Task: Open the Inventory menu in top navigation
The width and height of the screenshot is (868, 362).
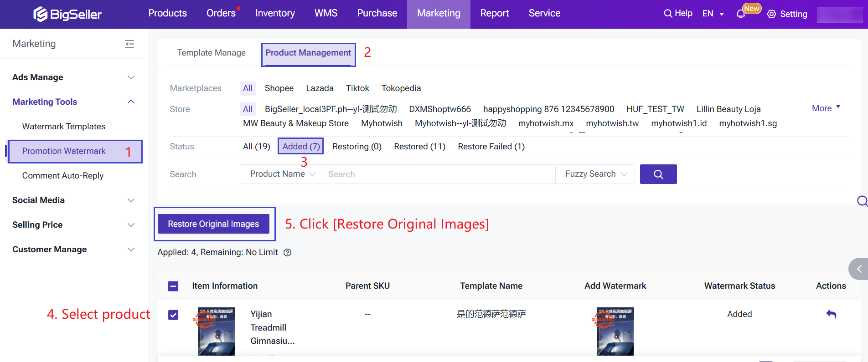Action: click(x=275, y=13)
